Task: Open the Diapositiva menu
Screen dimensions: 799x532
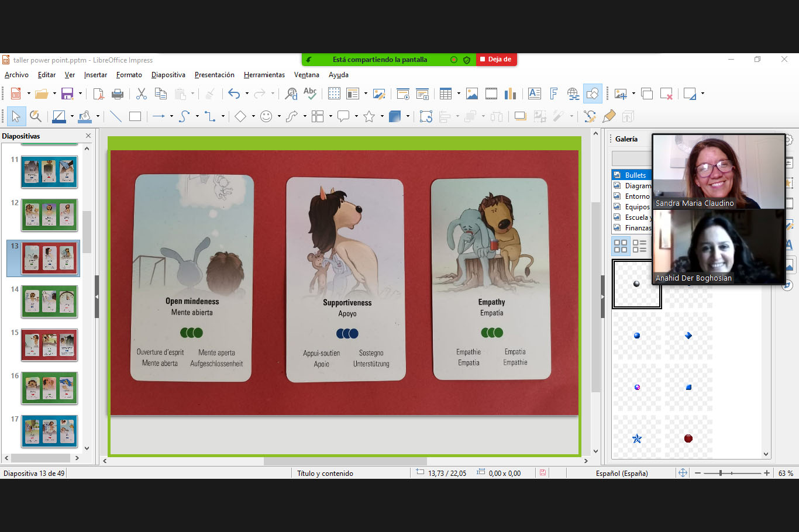Action: (x=168, y=75)
